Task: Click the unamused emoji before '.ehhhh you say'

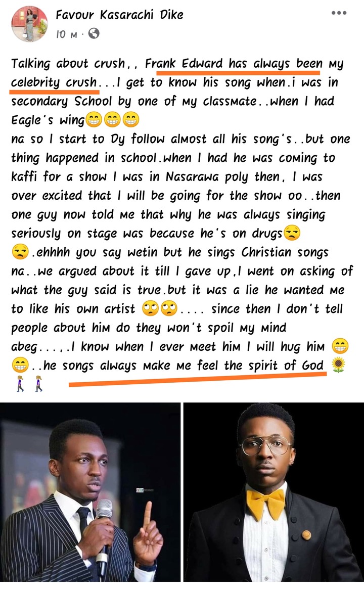Action: [x=20, y=252]
